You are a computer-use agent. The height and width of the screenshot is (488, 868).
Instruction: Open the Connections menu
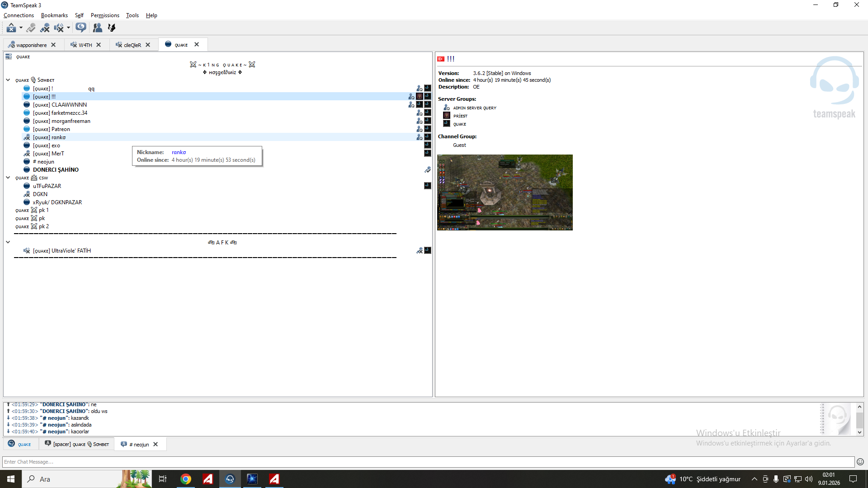19,15
